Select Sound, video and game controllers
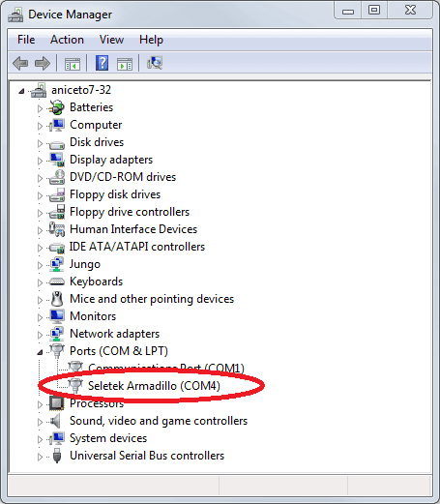This screenshot has height=504, width=440. (159, 421)
